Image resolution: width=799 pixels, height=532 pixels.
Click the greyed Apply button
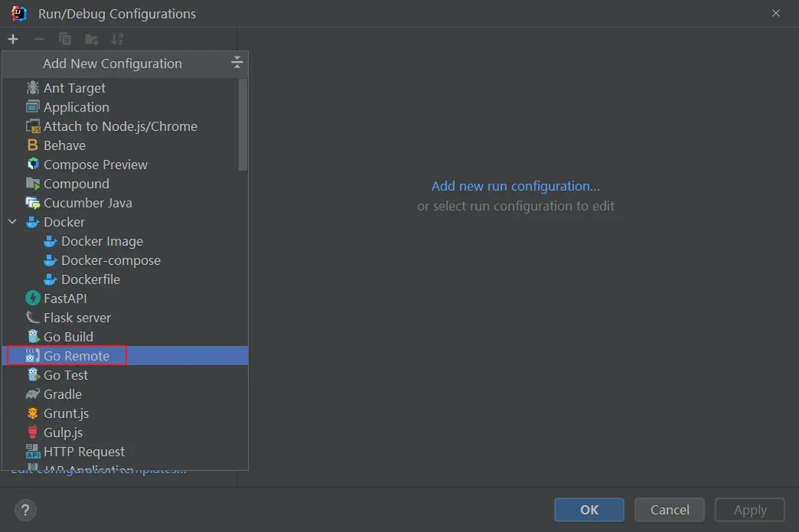pyautogui.click(x=750, y=510)
